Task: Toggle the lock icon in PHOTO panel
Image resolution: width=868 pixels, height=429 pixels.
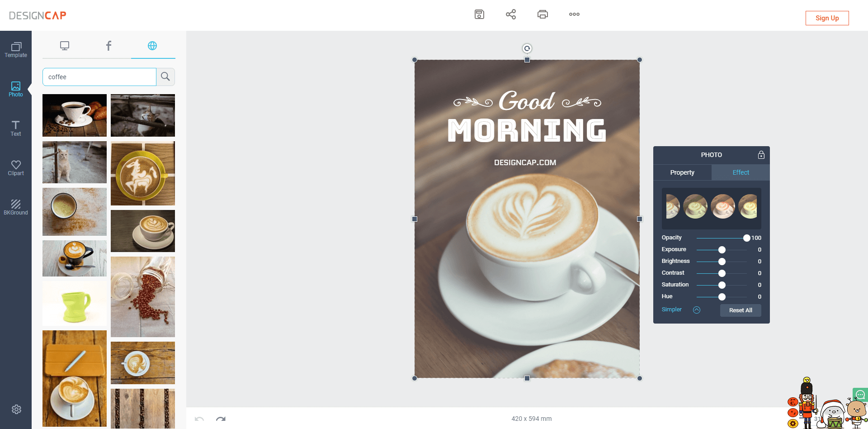Action: (x=761, y=155)
